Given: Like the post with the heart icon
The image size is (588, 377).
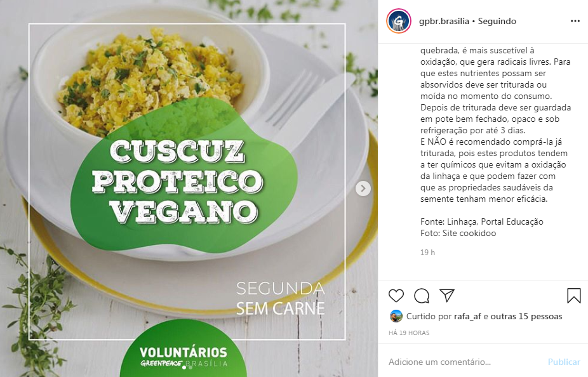Looking at the screenshot, I should coord(396,296).
